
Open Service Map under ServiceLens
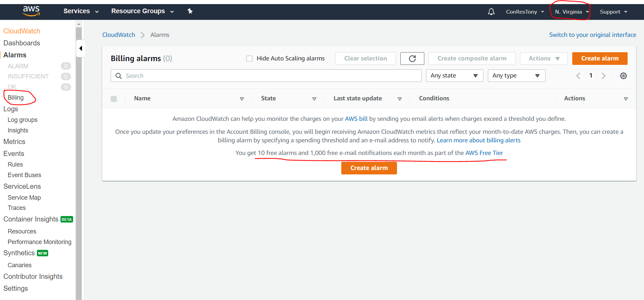pos(24,198)
